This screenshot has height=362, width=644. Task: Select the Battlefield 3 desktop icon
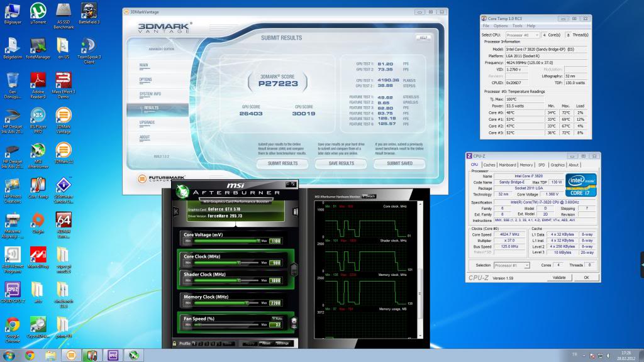click(89, 14)
